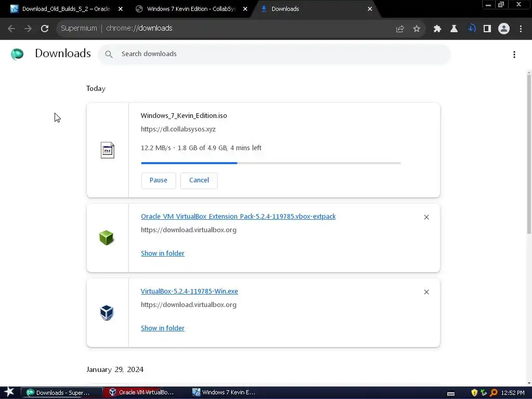The width and height of the screenshot is (532, 399).
Task: Click the ISO download progress bar
Action: click(x=271, y=163)
